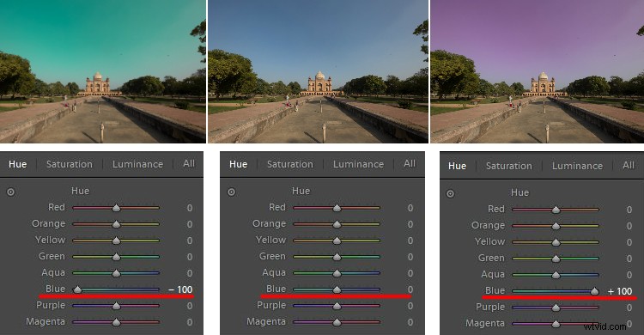
Task: Click the Aqua value field in the right panel
Action: [629, 275]
